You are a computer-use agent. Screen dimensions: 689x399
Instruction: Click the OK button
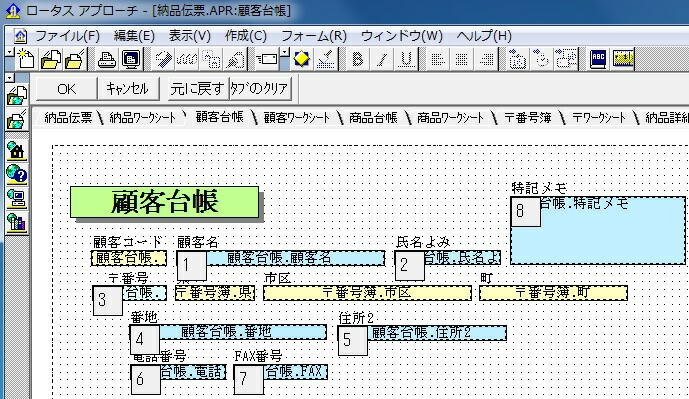66,89
